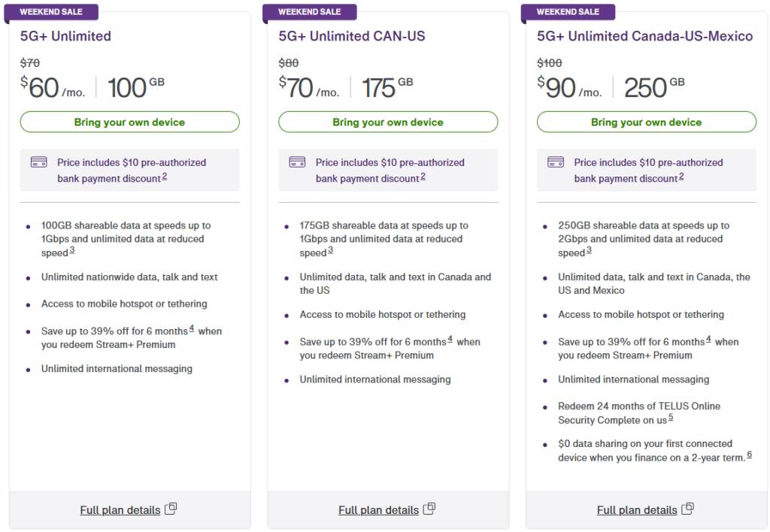Open footnote 6 after 2-year term text
Screen dimensions: 770x532
tap(750, 455)
